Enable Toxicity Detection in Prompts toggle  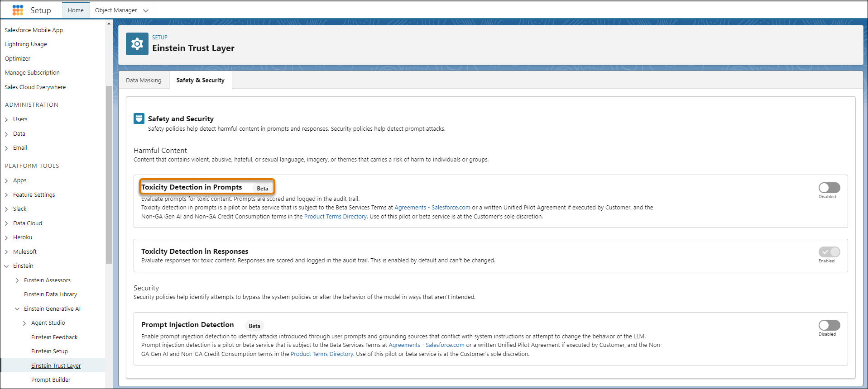(x=829, y=188)
